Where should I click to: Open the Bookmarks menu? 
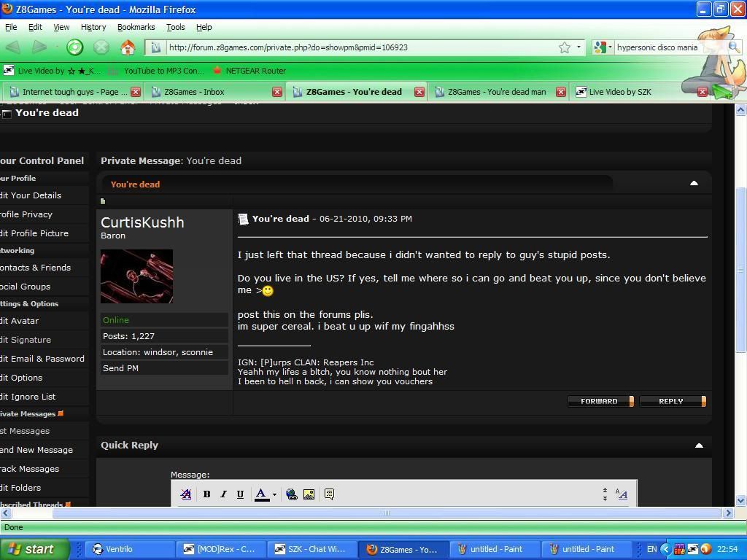click(136, 27)
